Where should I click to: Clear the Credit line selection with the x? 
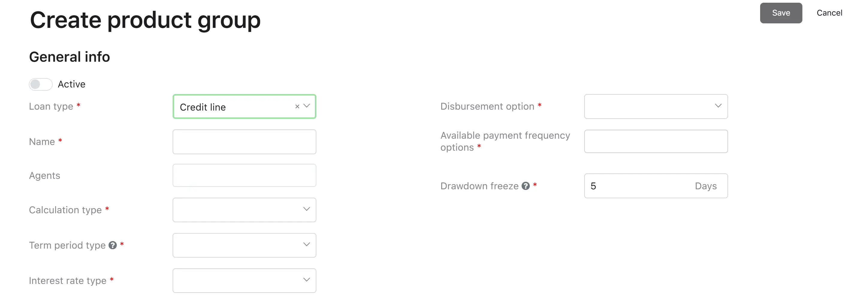point(297,106)
